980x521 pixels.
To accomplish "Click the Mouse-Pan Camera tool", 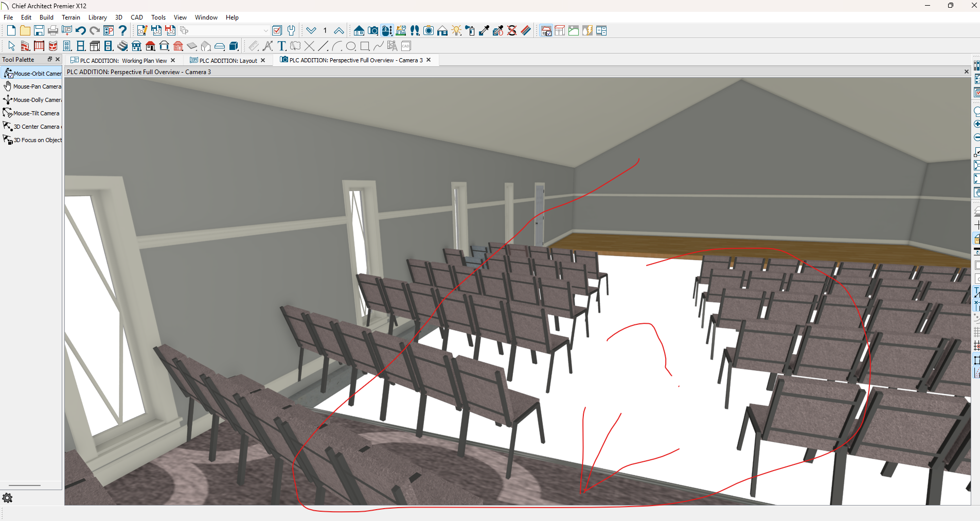I will pos(32,86).
